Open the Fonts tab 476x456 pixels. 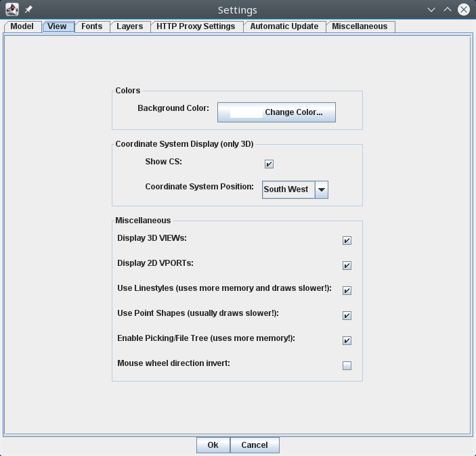(x=92, y=26)
